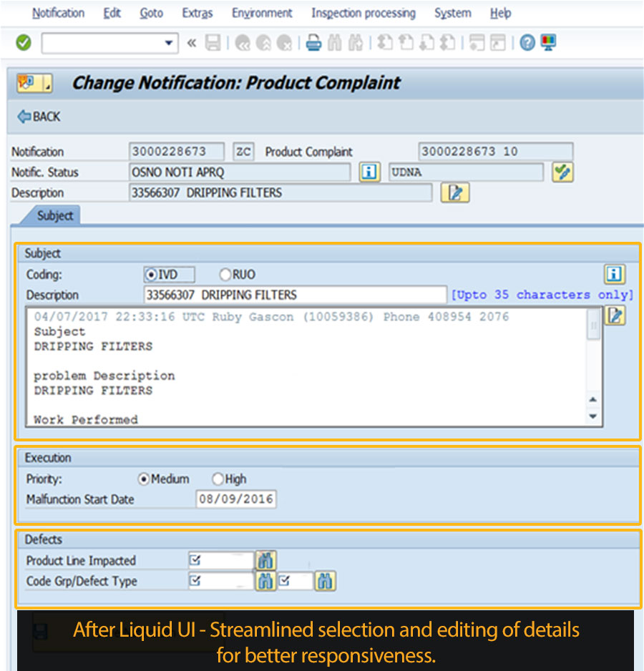The width and height of the screenshot is (644, 671).
Task: Select the Medium priority radio button
Action: (x=143, y=479)
